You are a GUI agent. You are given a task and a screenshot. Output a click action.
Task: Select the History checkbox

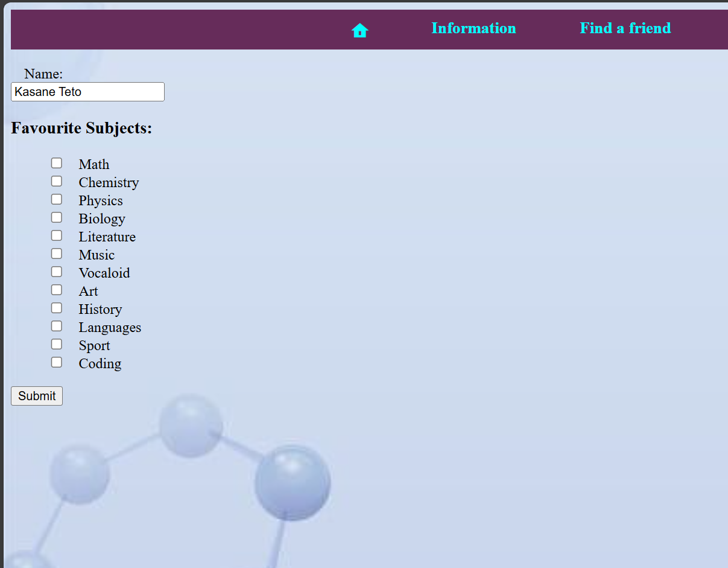[57, 308]
